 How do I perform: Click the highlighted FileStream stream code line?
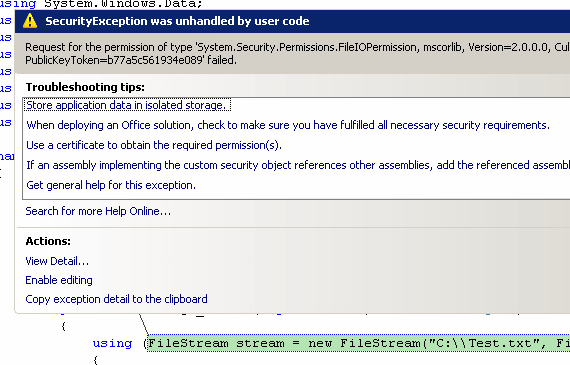[x=359, y=343]
